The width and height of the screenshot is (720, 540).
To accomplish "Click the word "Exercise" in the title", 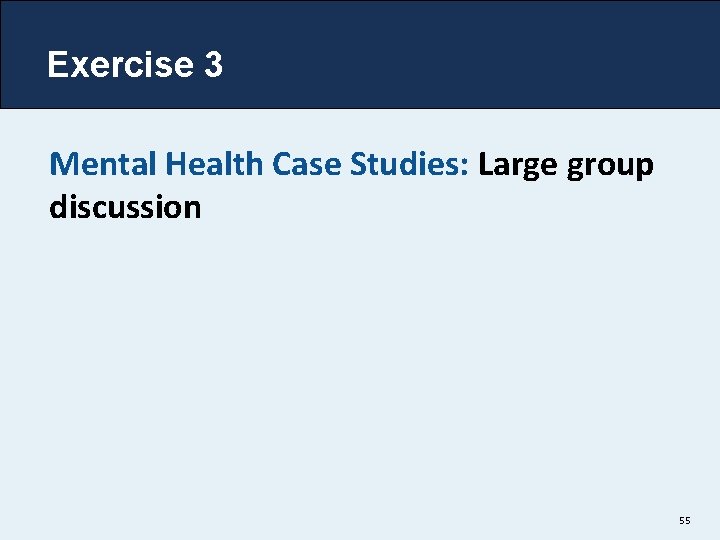I will coord(121,64).
